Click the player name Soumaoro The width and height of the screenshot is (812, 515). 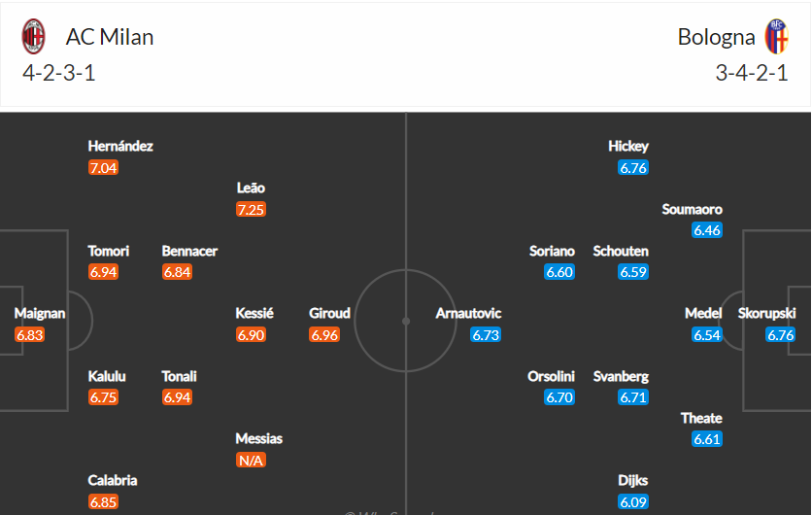click(x=692, y=209)
